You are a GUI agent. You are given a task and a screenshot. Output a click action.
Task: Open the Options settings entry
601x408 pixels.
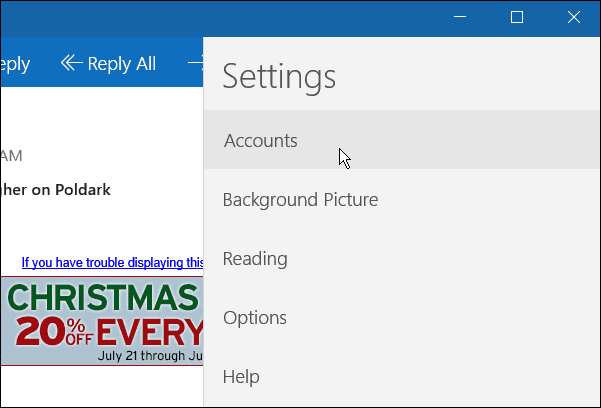pos(402,318)
